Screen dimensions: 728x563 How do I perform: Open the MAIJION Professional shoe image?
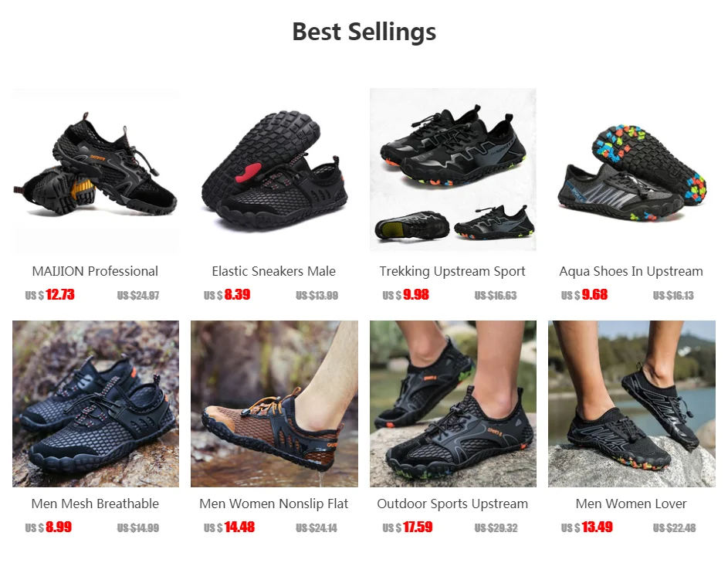click(96, 170)
